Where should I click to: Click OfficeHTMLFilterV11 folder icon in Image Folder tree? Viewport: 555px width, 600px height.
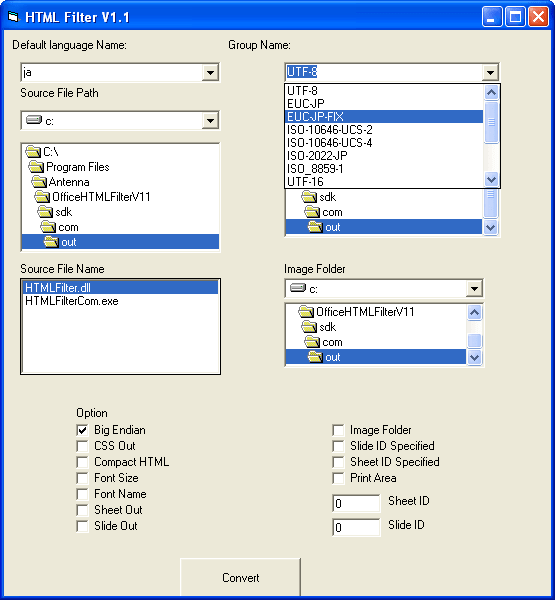click(306, 312)
